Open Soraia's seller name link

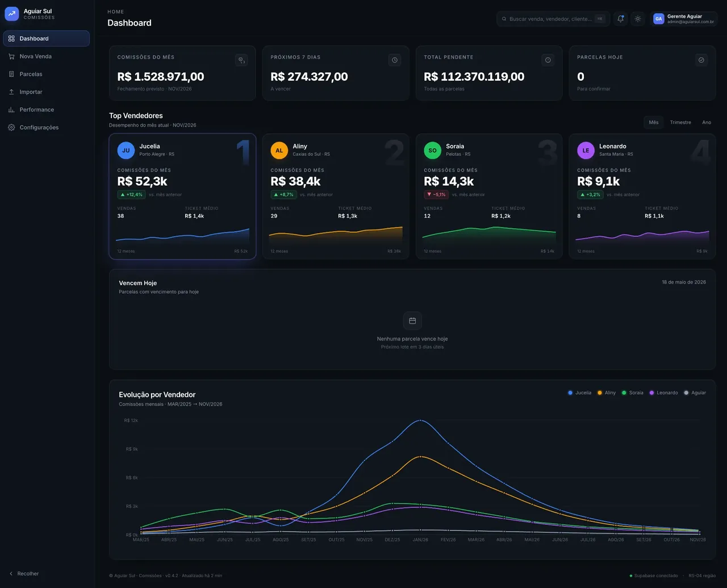(455, 147)
